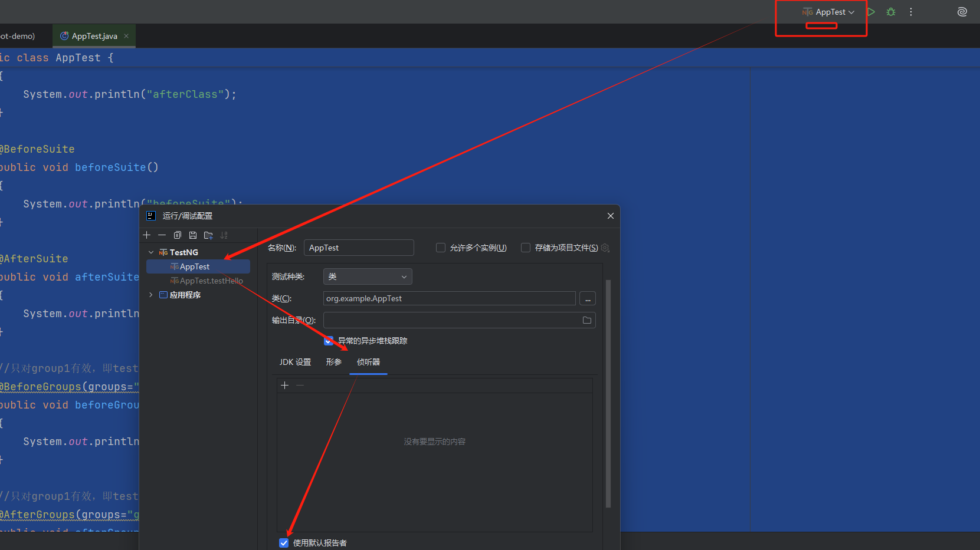Click the "afterClass" string in the editor
This screenshot has height=550, width=980.
tap(185, 94)
